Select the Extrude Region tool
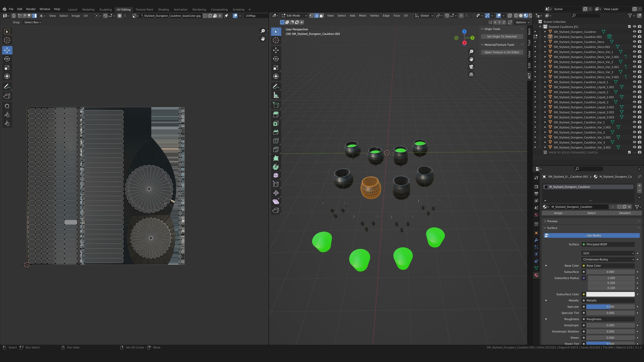This screenshot has width=644, height=362. [276, 115]
